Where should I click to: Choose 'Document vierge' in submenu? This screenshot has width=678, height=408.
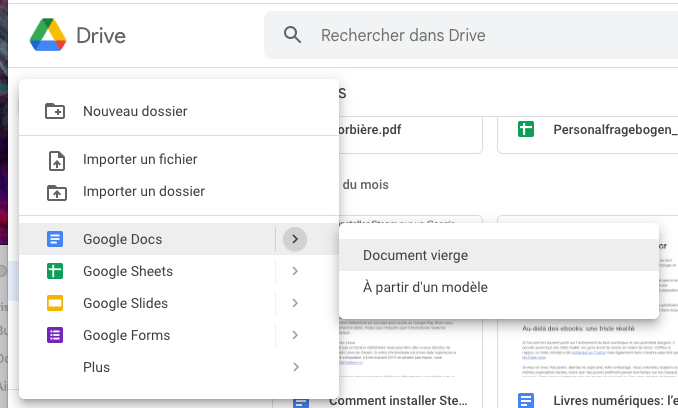(x=499, y=255)
